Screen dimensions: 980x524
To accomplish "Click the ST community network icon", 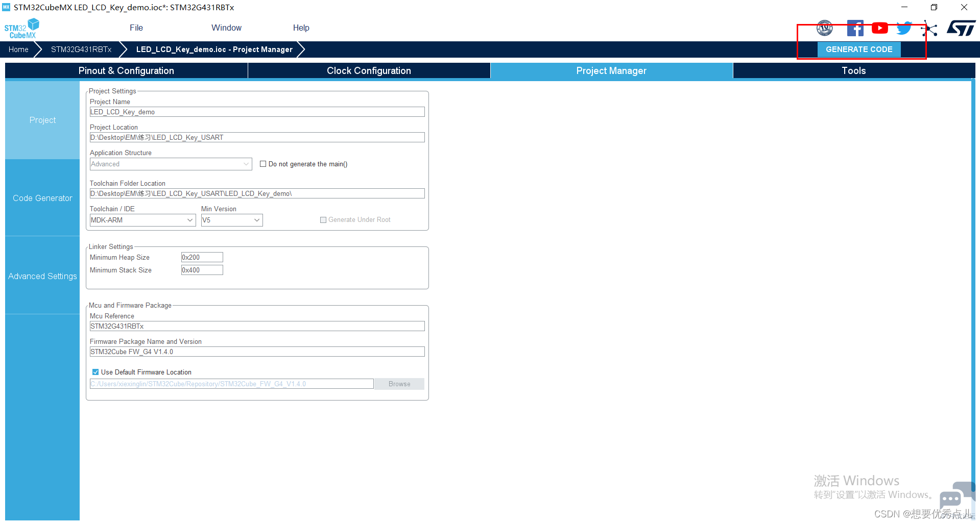I will 929,29.
